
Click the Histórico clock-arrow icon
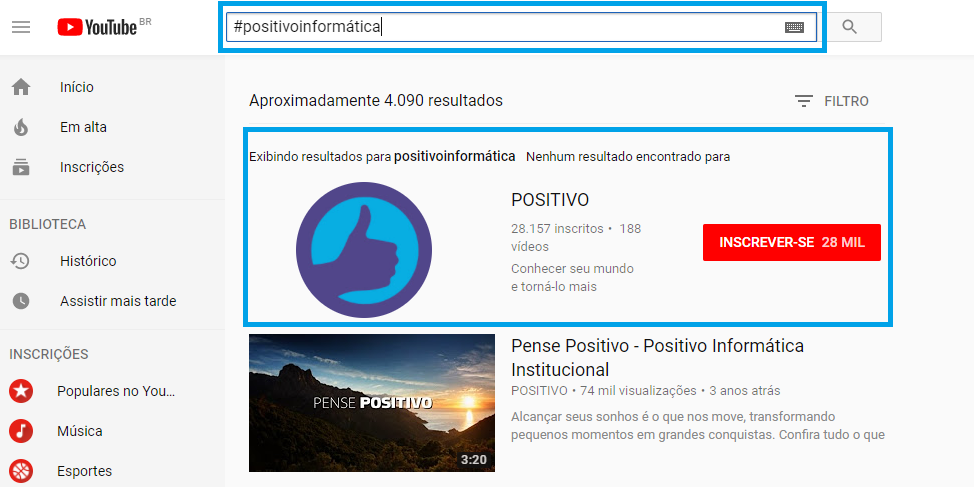tap(20, 261)
